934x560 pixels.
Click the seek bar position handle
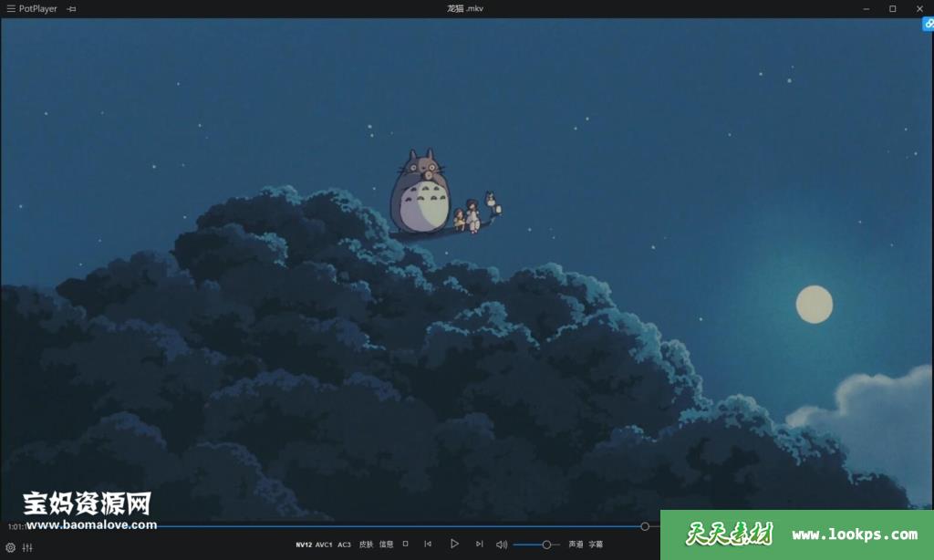click(x=645, y=526)
